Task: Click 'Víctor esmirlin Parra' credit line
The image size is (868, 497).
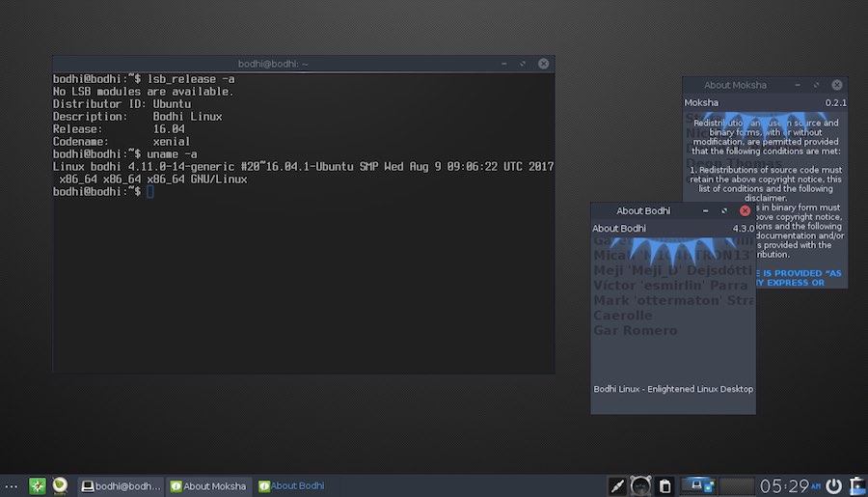Action: point(670,286)
